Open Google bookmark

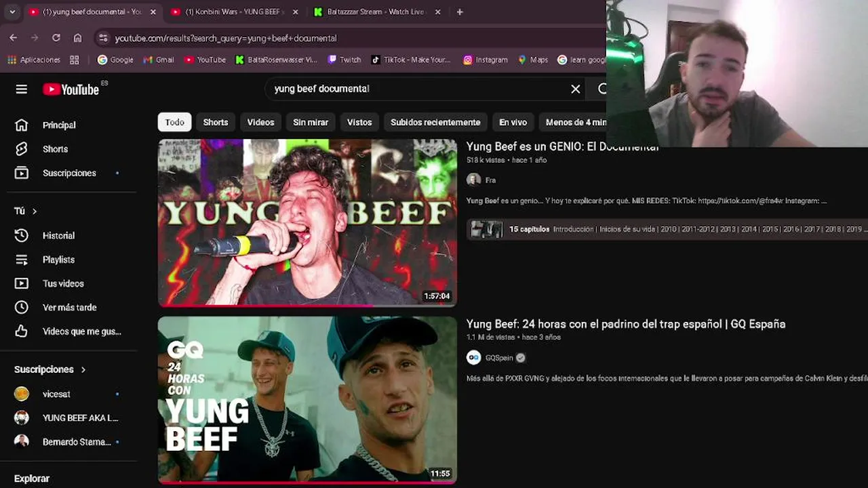(x=115, y=60)
